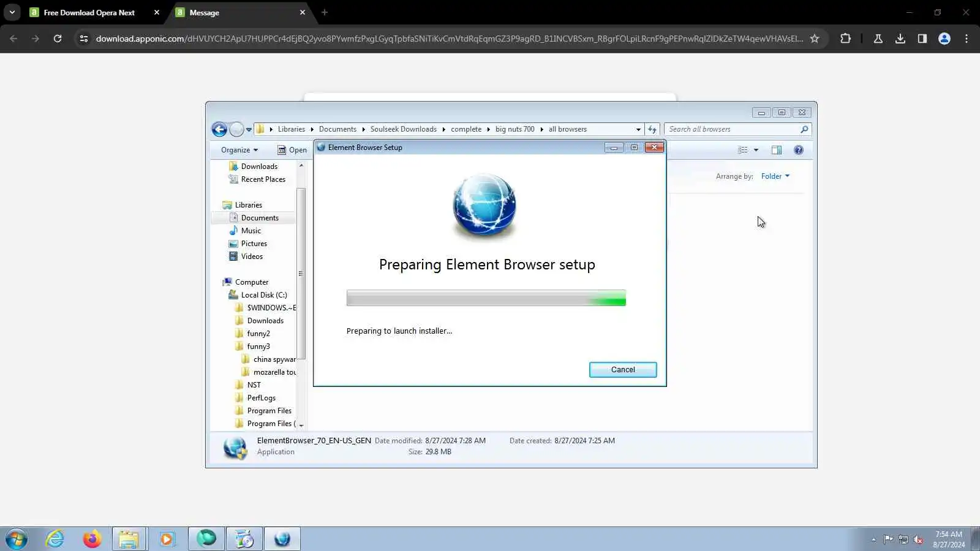Open Explorer help icon
This screenshot has height=551, width=980.
coord(799,150)
